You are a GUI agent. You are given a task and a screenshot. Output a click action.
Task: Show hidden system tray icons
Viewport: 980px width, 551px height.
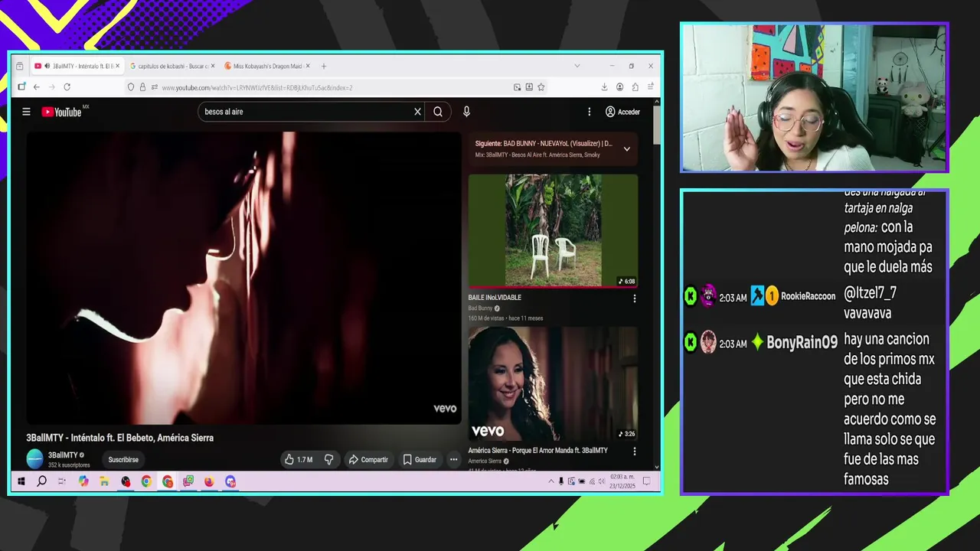(551, 481)
